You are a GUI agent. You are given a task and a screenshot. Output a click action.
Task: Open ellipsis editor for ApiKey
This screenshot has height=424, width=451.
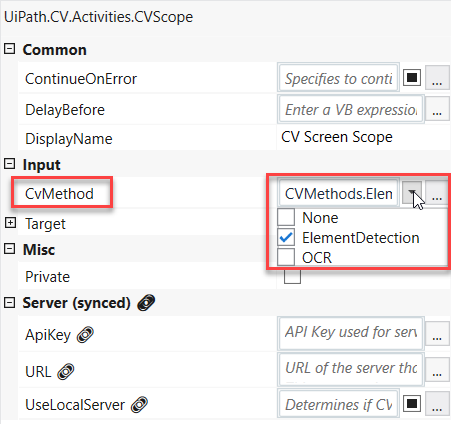437,334
